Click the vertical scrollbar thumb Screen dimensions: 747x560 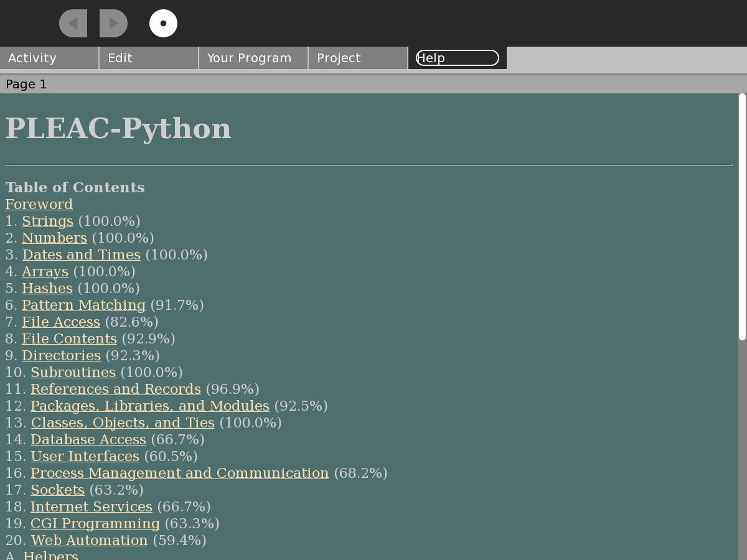742,217
